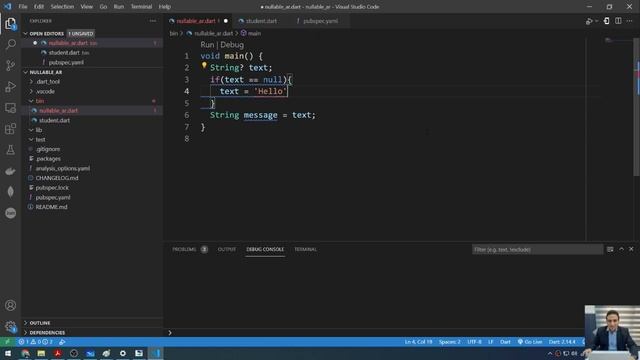Click the run file icon in editor toolbar

589,21
